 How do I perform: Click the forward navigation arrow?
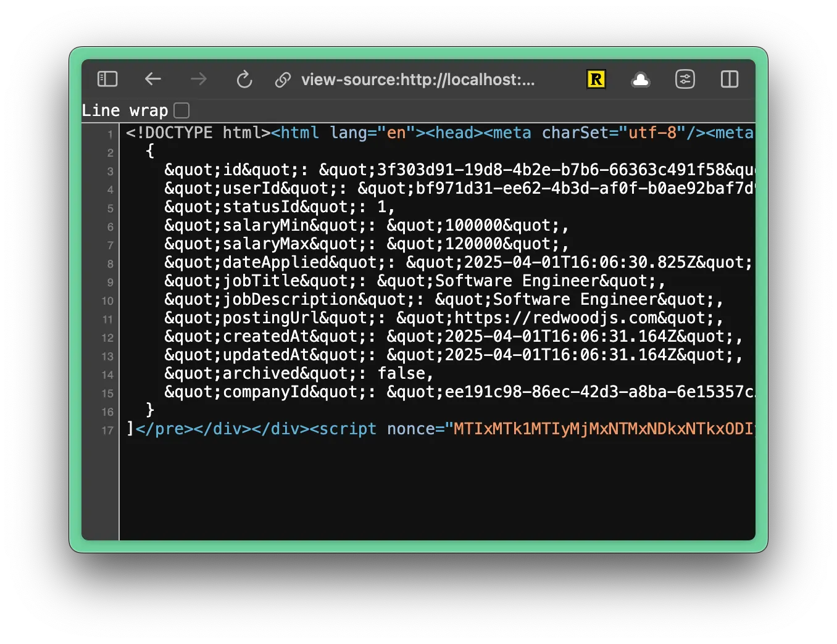pyautogui.click(x=199, y=79)
